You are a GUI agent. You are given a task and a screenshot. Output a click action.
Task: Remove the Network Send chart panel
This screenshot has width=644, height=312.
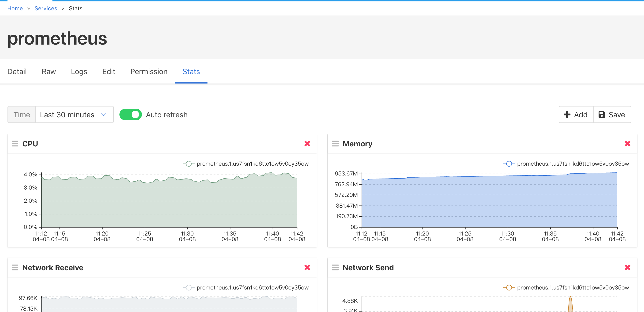627,267
